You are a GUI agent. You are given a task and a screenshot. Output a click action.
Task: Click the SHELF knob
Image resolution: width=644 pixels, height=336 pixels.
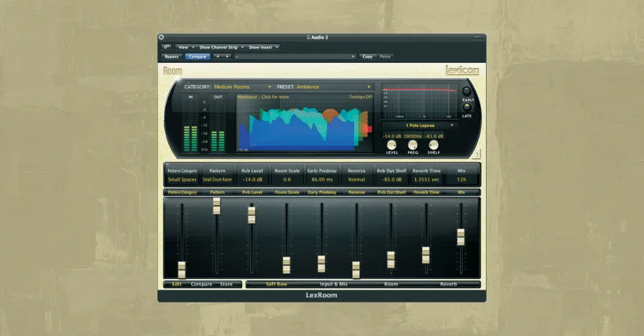click(434, 145)
